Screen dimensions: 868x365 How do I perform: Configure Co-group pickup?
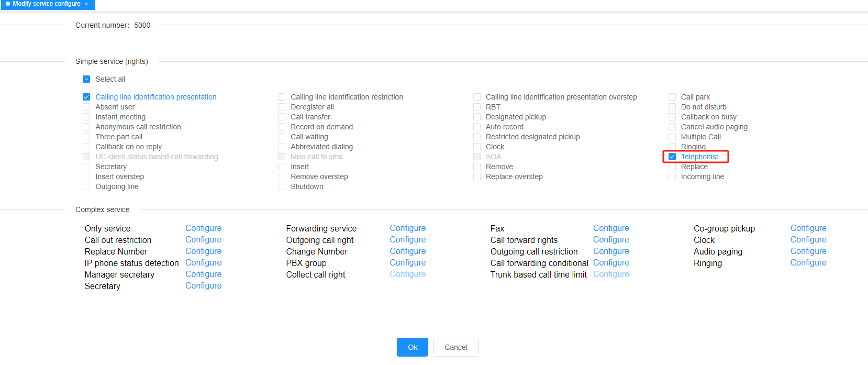pyautogui.click(x=808, y=228)
